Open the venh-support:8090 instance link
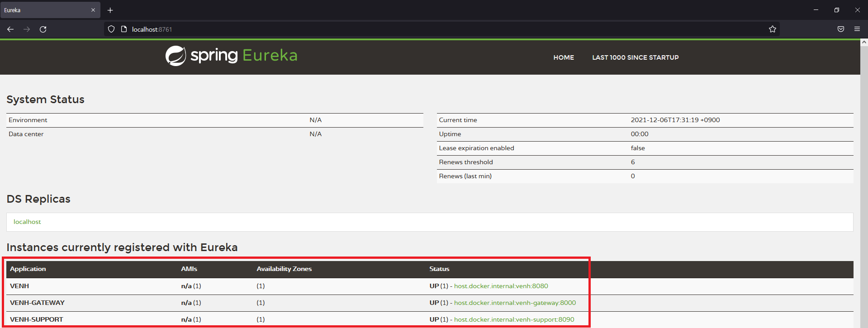 point(514,319)
